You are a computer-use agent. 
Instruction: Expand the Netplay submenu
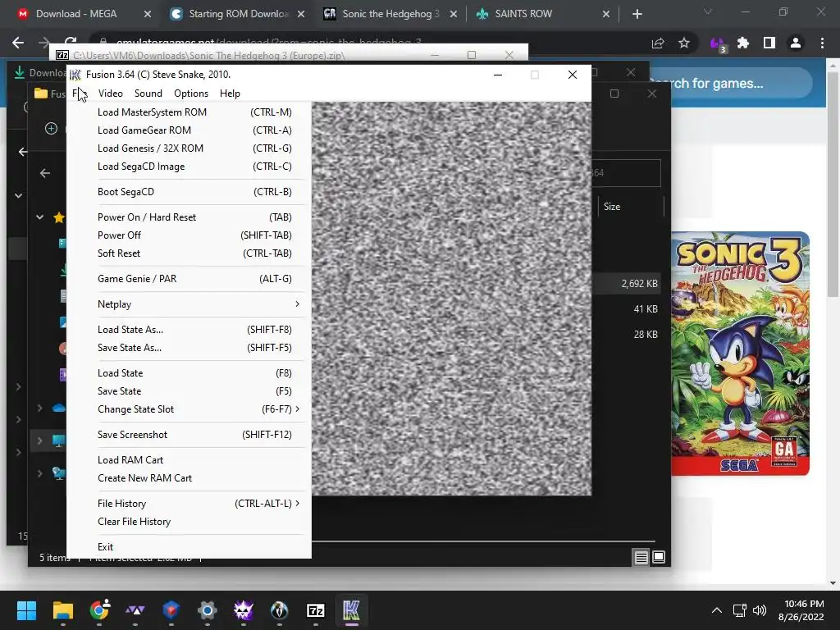pyautogui.click(x=189, y=304)
